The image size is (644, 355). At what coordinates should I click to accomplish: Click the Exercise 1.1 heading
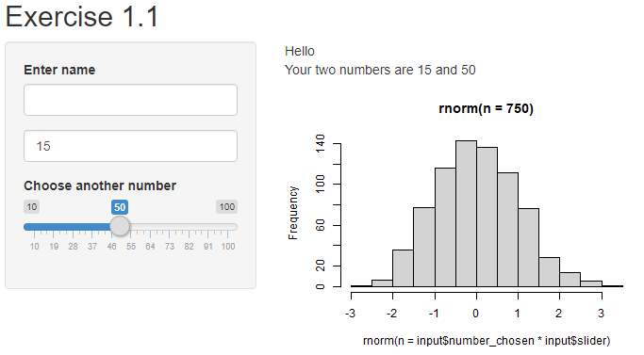(x=82, y=16)
